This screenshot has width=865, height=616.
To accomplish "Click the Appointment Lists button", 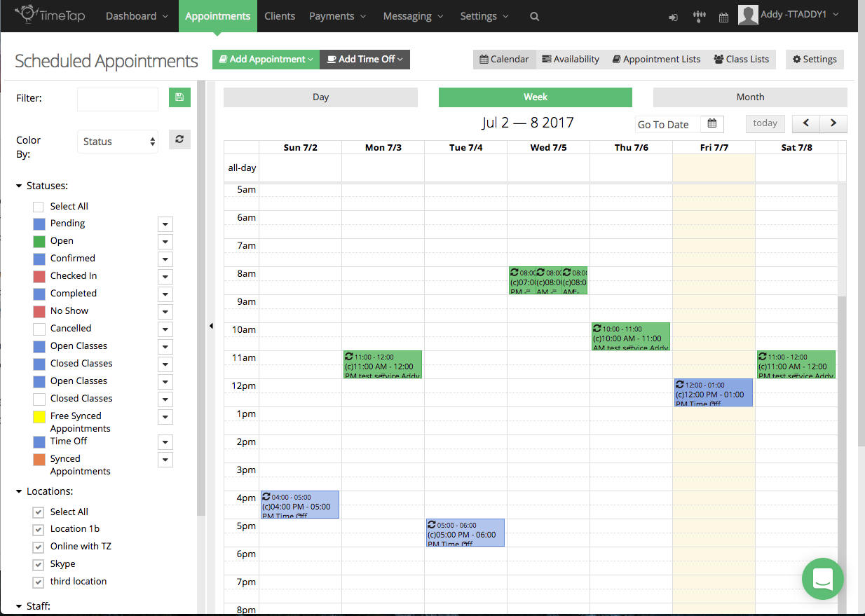I will (x=656, y=60).
